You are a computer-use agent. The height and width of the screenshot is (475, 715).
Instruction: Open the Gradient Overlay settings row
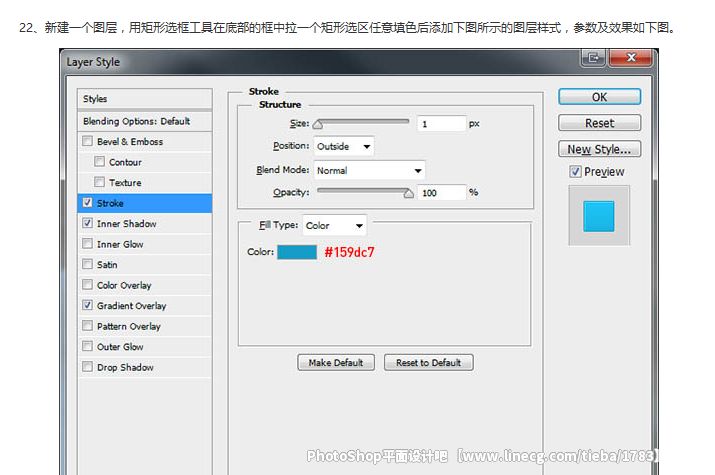click(145, 305)
